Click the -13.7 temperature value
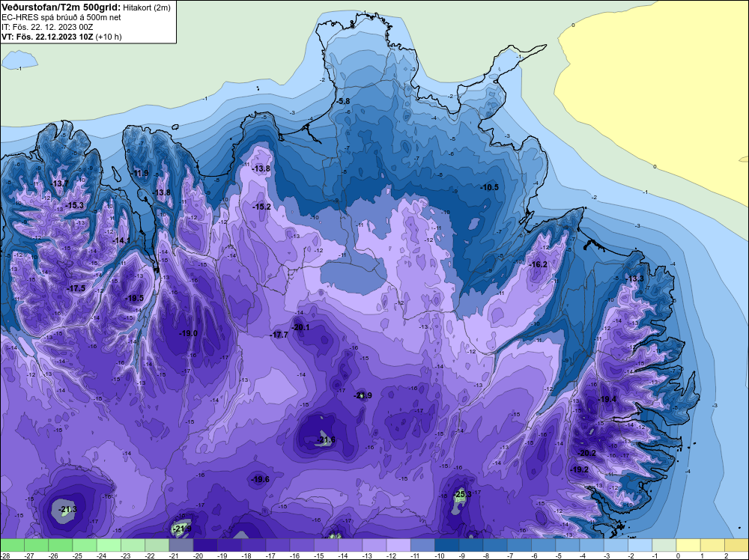Screen dimensions: 749x560 pyautogui.click(x=59, y=183)
